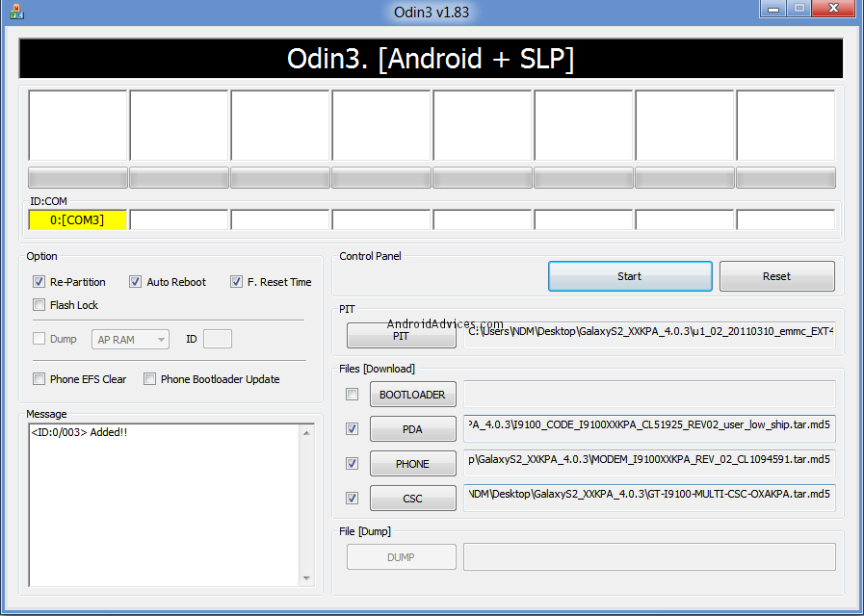
Task: Click the Odin3 app icon in title bar
Action: [16, 11]
